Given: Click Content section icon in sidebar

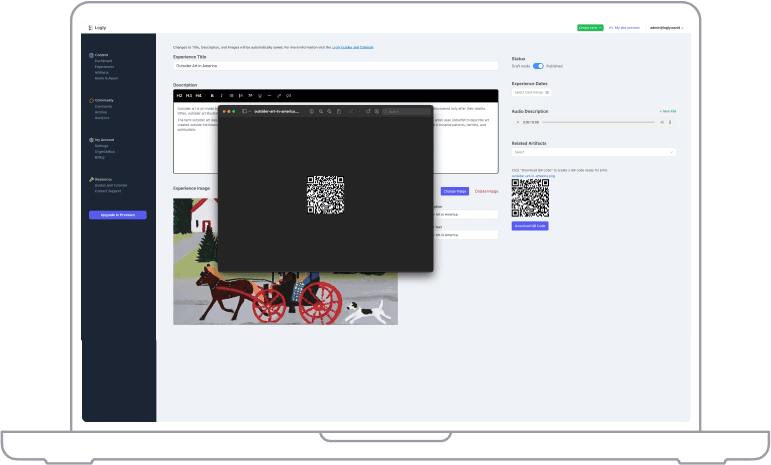Looking at the screenshot, I should click(91, 55).
